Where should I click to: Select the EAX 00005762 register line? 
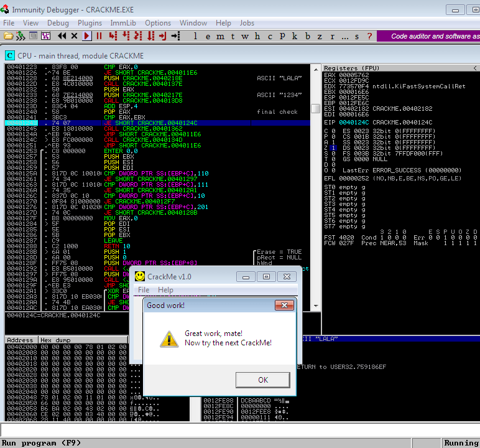click(346, 75)
